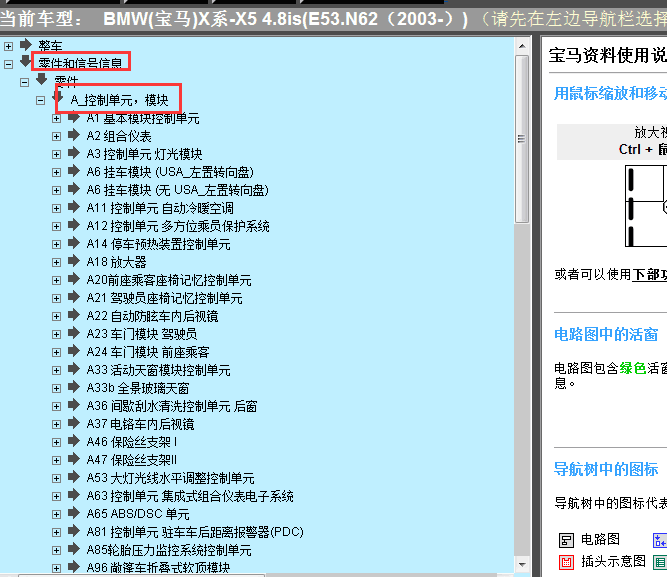667x577 pixels.
Task: Expand the 整车 tree node
Action: (9, 46)
